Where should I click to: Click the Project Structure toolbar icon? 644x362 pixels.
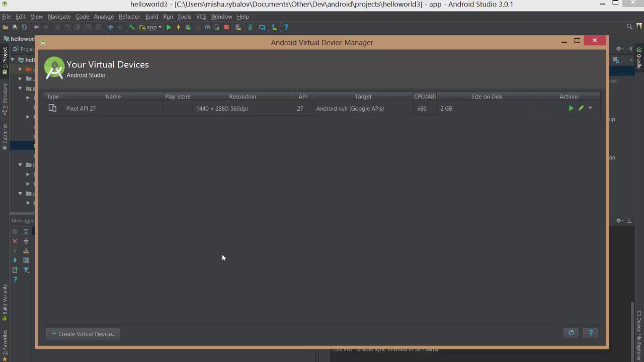click(x=262, y=27)
